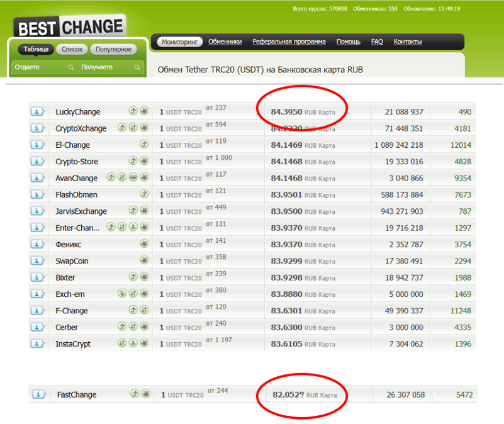The height and width of the screenshot is (424, 504).
Task: Open the Мониторинг menu item
Action: [x=180, y=42]
